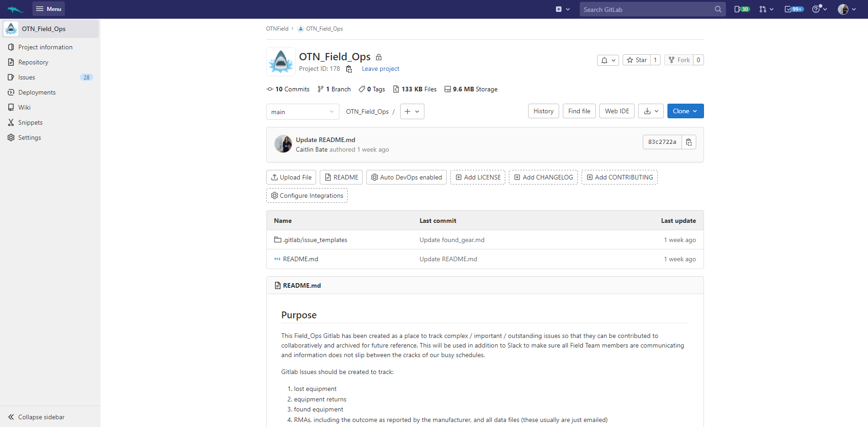Copy commit SHA with clipboard icon
The image size is (868, 427).
click(x=689, y=142)
